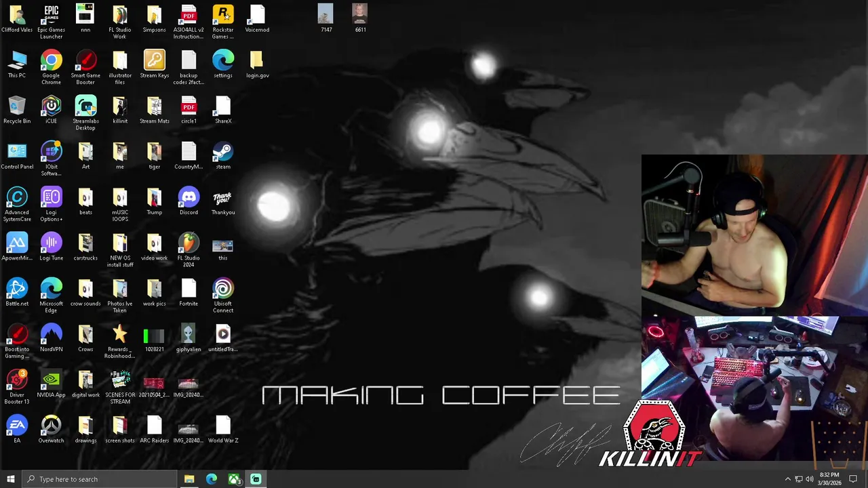This screenshot has height=488, width=868.
Task: Open the Xbox app on the taskbar
Action: 234,479
